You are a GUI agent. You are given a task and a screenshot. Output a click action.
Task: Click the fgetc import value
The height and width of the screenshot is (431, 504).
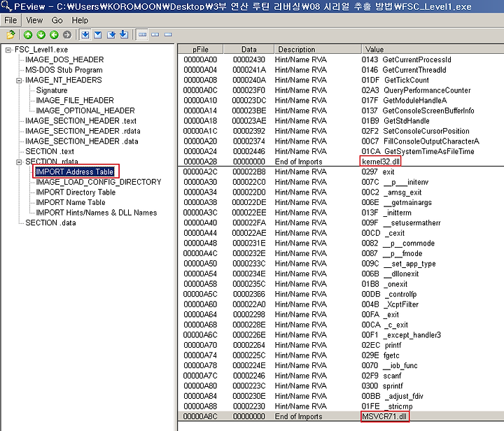click(x=380, y=355)
